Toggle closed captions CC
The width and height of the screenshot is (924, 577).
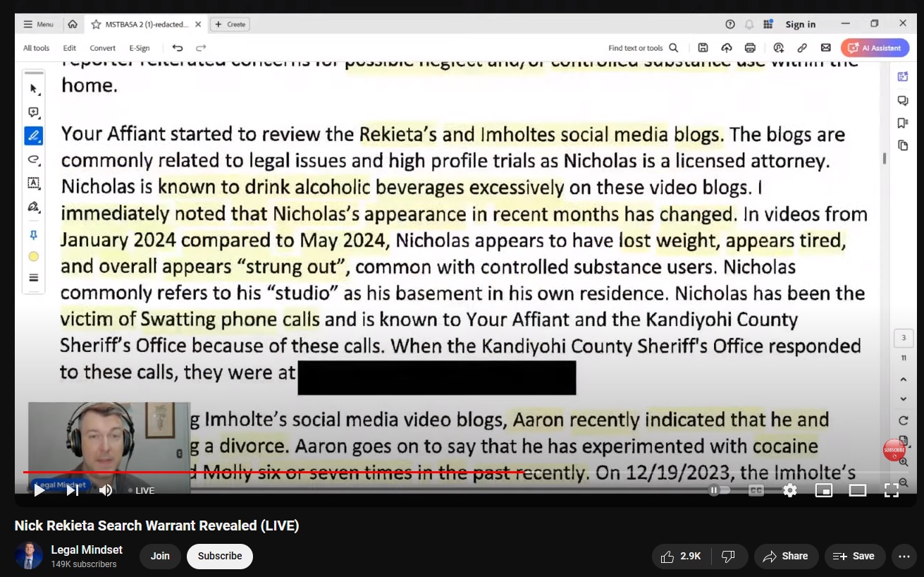756,490
